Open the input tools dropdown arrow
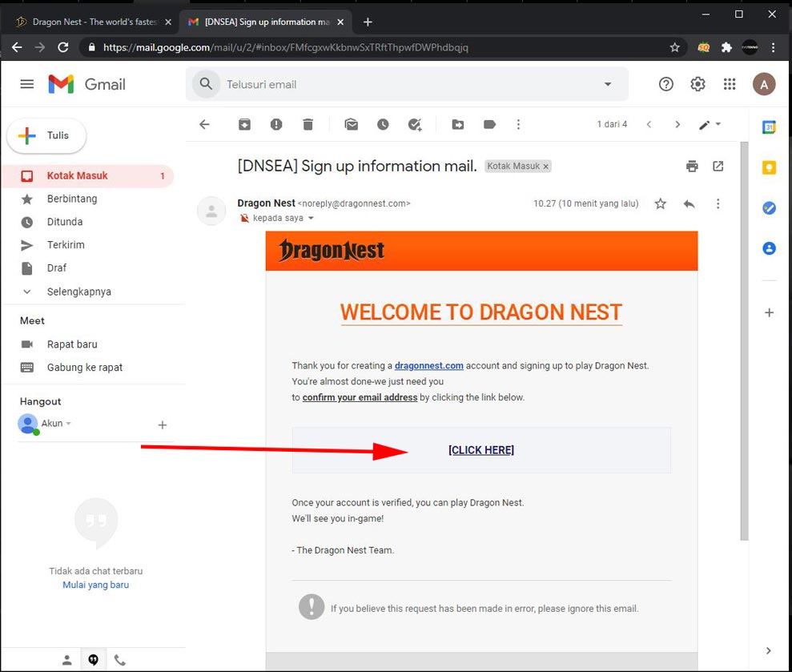The height and width of the screenshot is (672, 792). (x=718, y=124)
